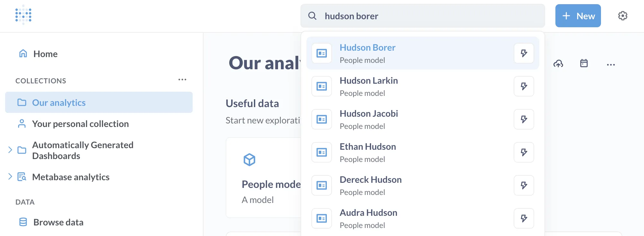Viewport: 644px width, 236px height.
Task: Click the search magnifier icon
Action: [x=312, y=16]
